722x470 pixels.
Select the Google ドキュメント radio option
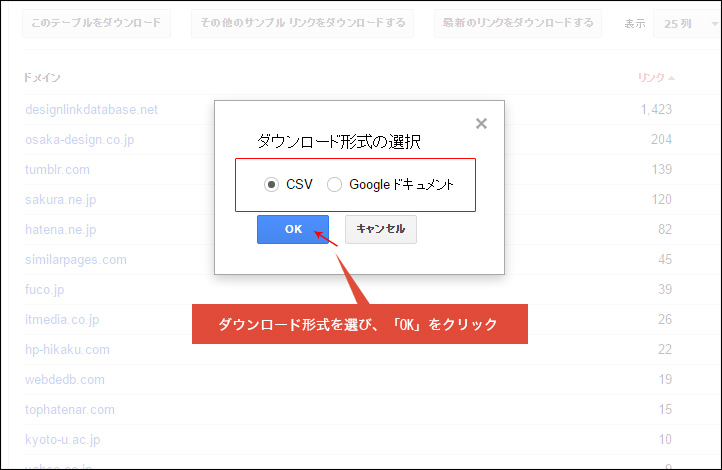click(x=334, y=185)
